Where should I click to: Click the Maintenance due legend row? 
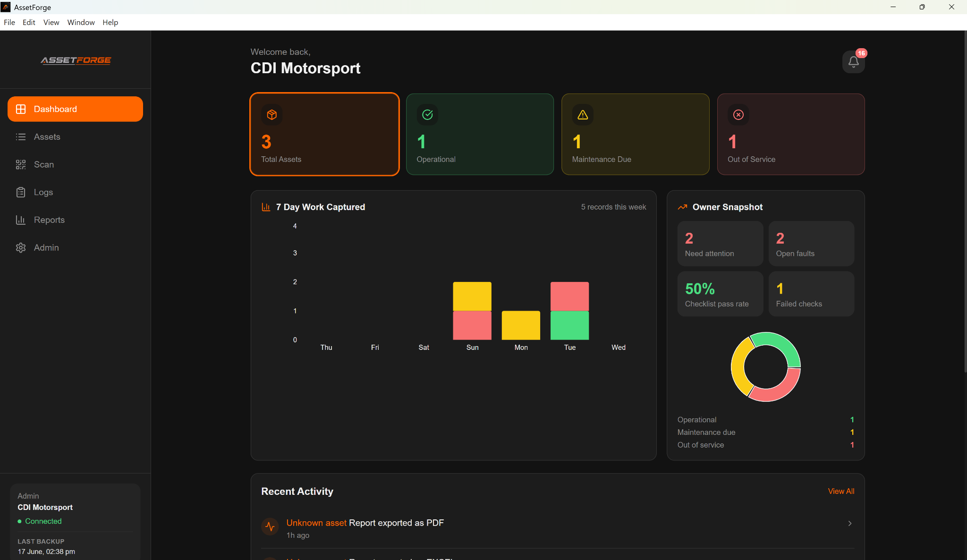[765, 433]
